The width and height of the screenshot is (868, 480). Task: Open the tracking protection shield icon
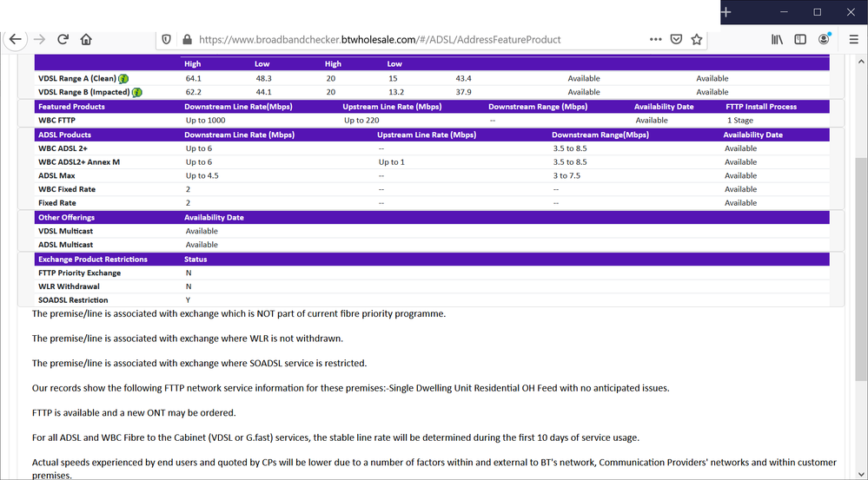[x=167, y=40]
